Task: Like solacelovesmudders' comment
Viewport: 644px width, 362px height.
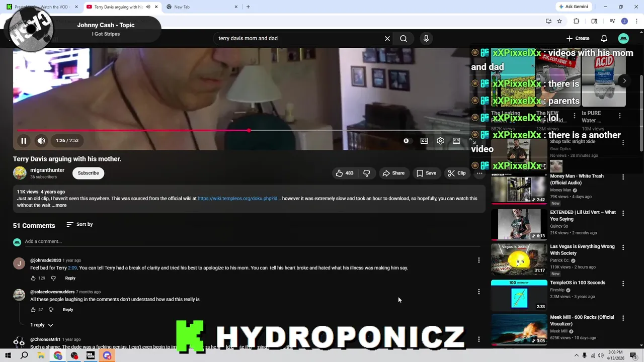Action: coord(33,310)
